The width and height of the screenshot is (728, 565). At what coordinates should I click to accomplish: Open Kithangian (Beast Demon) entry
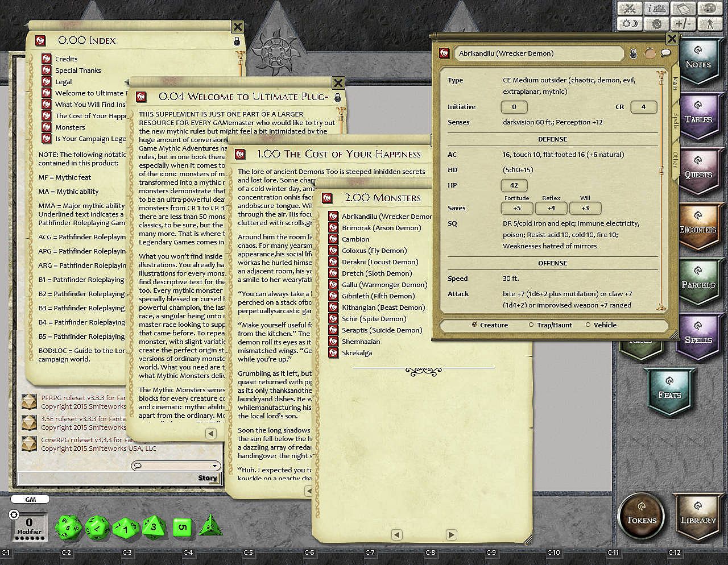point(383,308)
